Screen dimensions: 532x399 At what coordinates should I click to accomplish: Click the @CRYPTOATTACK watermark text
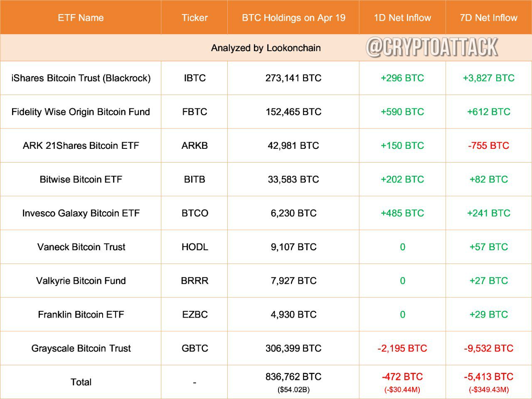point(431,47)
